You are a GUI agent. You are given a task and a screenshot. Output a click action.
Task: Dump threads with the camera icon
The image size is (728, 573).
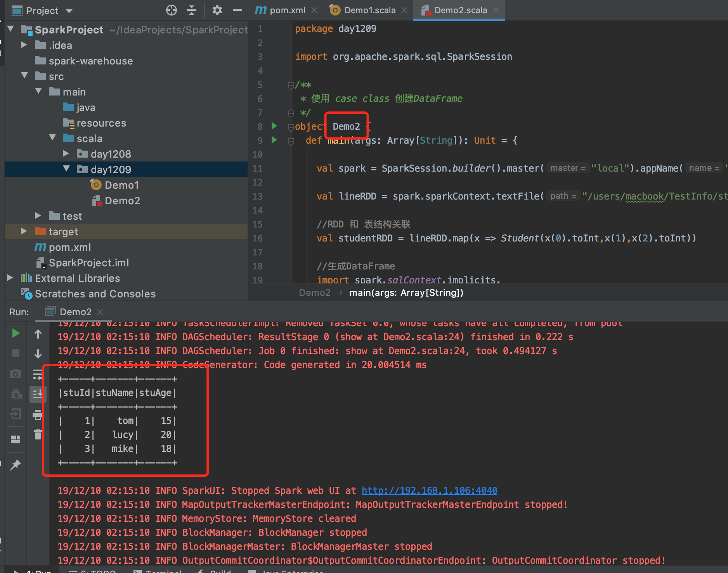[16, 374]
